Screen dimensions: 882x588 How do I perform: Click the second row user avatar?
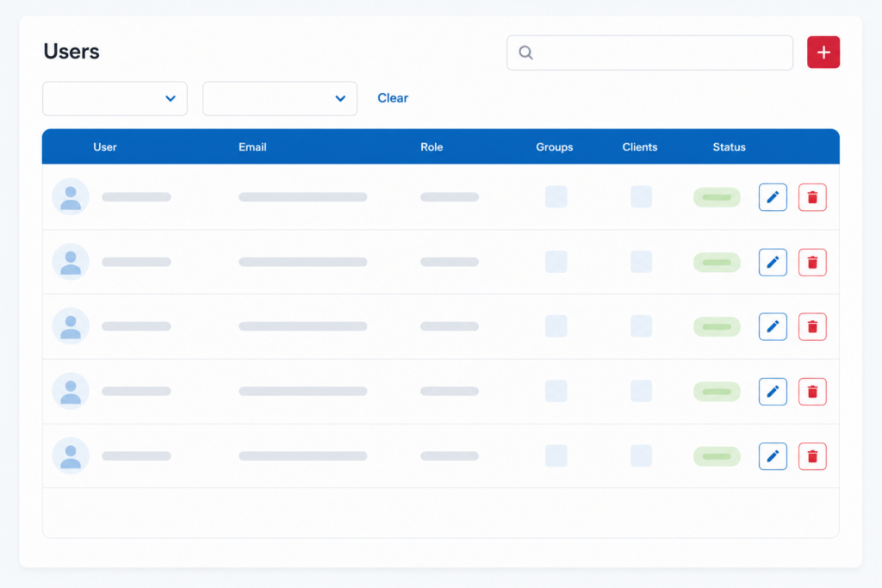click(x=71, y=262)
